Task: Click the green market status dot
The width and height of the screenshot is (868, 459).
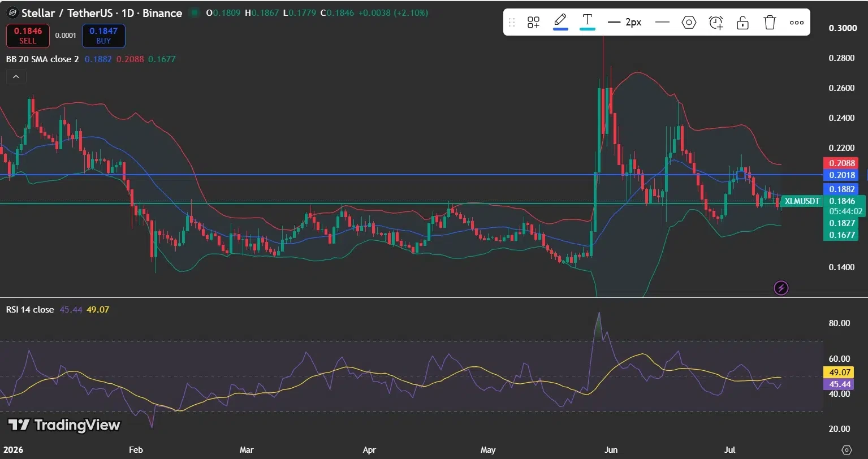Action: click(x=195, y=12)
